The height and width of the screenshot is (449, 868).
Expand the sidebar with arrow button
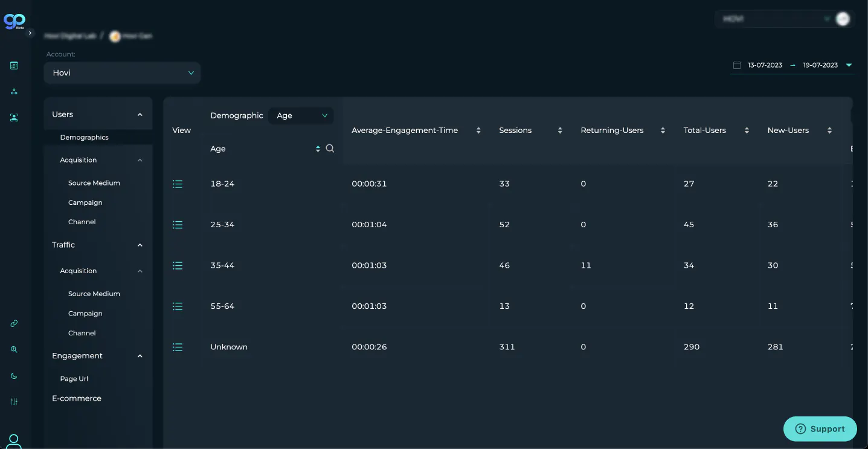click(x=30, y=33)
